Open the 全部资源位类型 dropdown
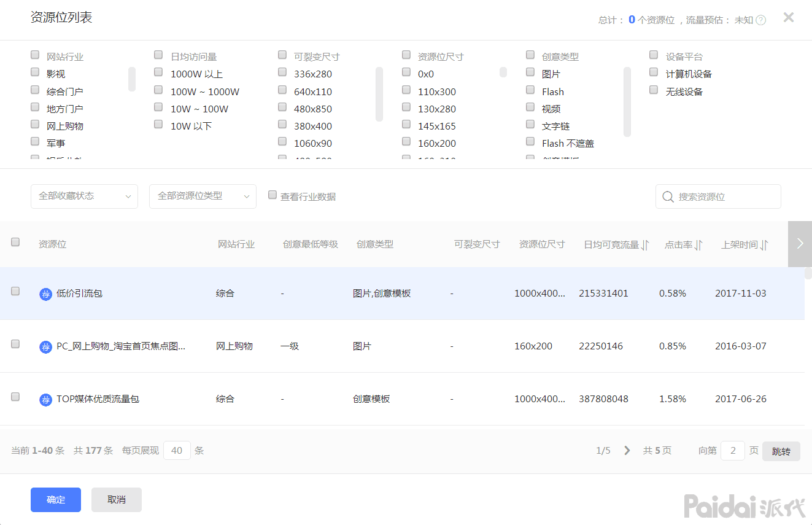This screenshot has width=812, height=525. 203,196
